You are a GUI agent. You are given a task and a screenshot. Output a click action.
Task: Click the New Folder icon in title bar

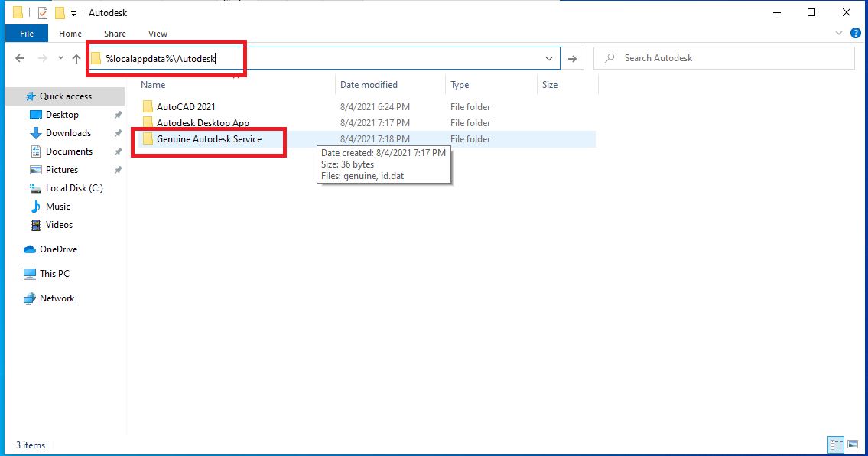point(60,12)
